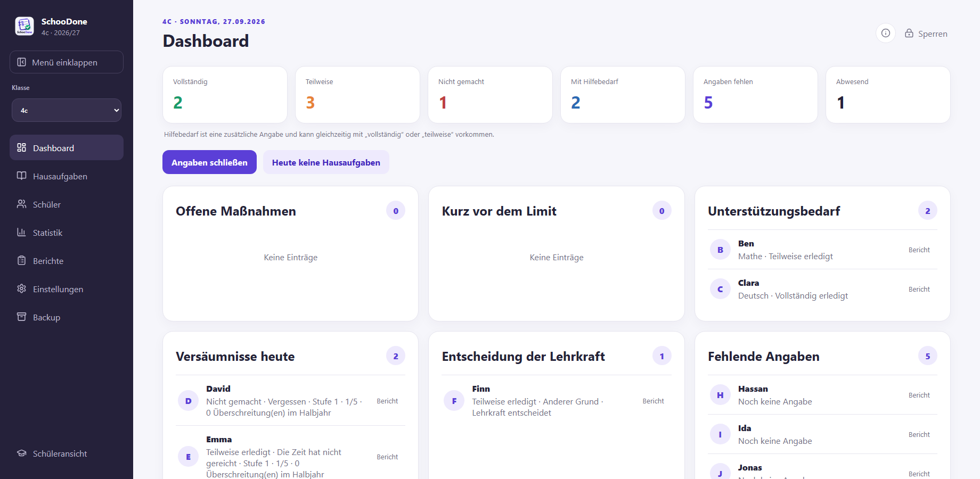Click the Teilweise summary card
Screen dimensions: 980x479
pyautogui.click(x=357, y=95)
